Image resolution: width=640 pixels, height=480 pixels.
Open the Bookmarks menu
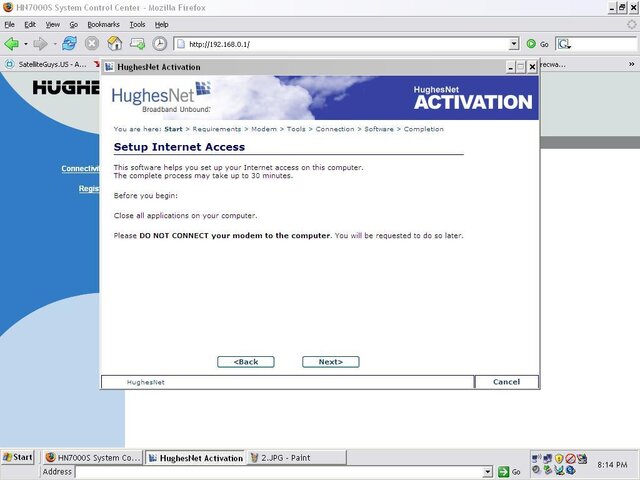[x=103, y=24]
